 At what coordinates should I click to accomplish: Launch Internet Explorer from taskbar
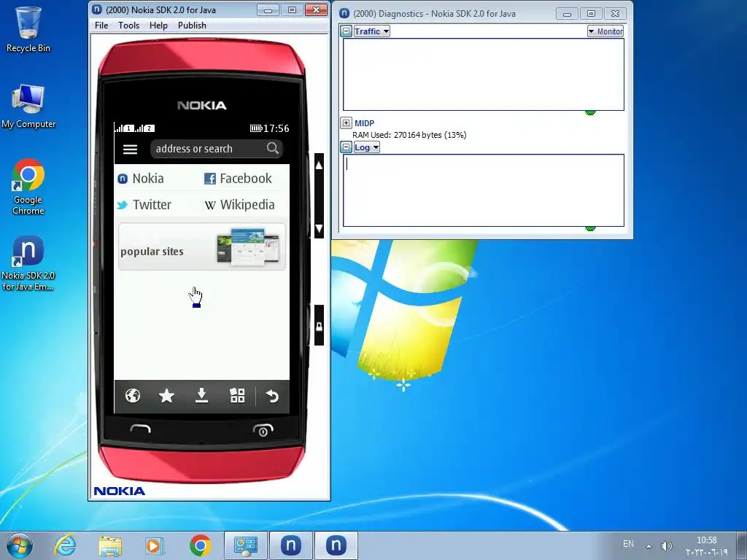coord(65,545)
